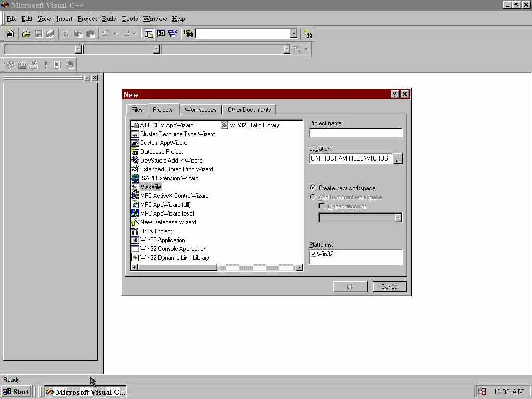The image size is (532, 399).
Task: Click the Cut scissors toolbar icon
Action: [x=65, y=34]
